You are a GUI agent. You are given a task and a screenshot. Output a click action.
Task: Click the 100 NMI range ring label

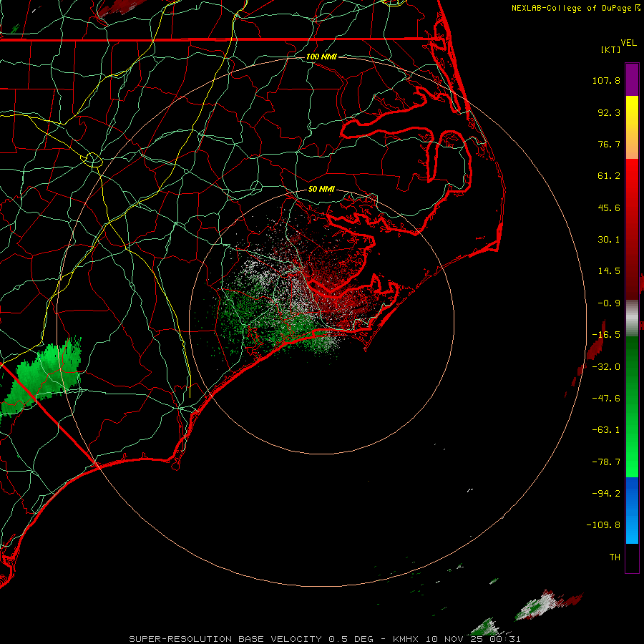click(x=321, y=57)
